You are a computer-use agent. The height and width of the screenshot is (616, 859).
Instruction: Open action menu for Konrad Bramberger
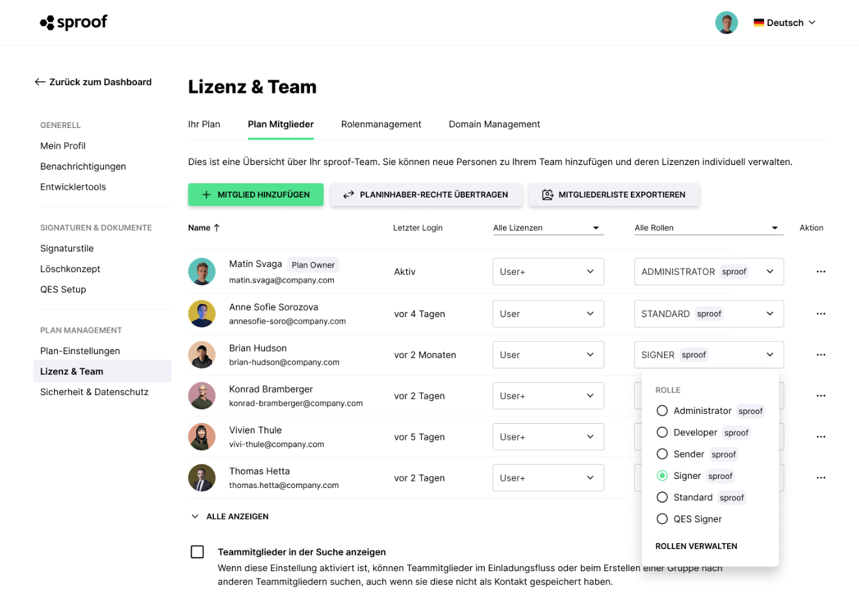tap(821, 396)
